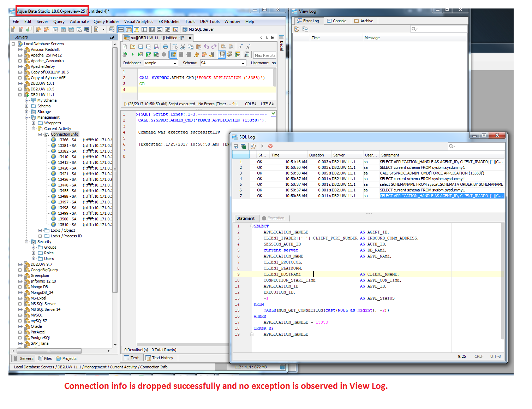
Task: Click the search field in the View Log window
Action: click(439, 29)
